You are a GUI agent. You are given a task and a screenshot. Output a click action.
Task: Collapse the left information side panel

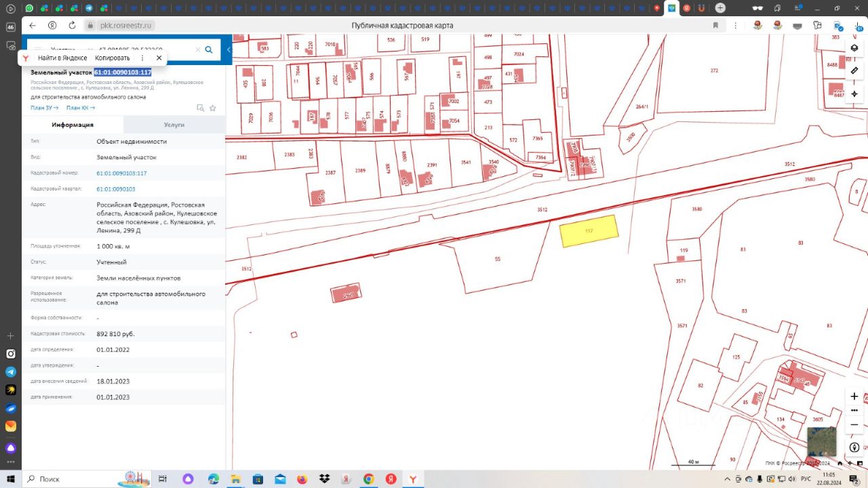229,49
